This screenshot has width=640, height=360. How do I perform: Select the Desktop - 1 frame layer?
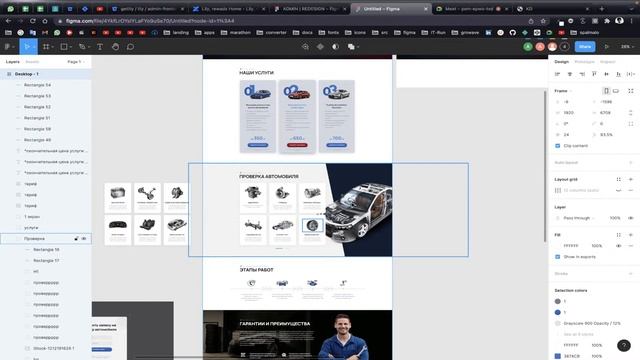tap(46, 74)
